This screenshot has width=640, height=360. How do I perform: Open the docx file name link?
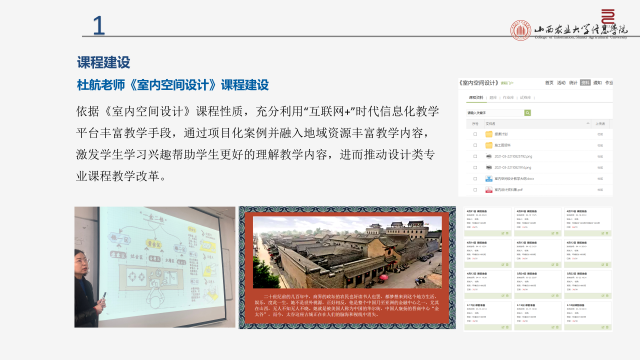514,178
